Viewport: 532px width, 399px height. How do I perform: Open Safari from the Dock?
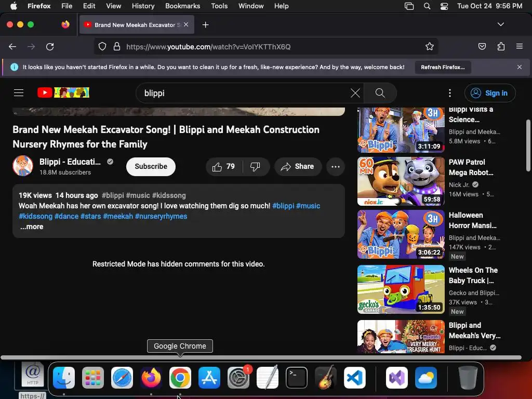point(122,378)
